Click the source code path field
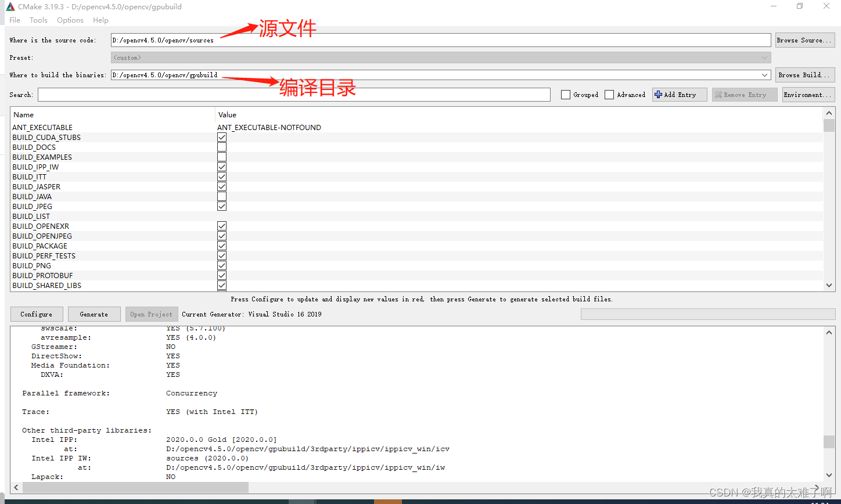Viewport: 841px width, 504px height. [441, 40]
